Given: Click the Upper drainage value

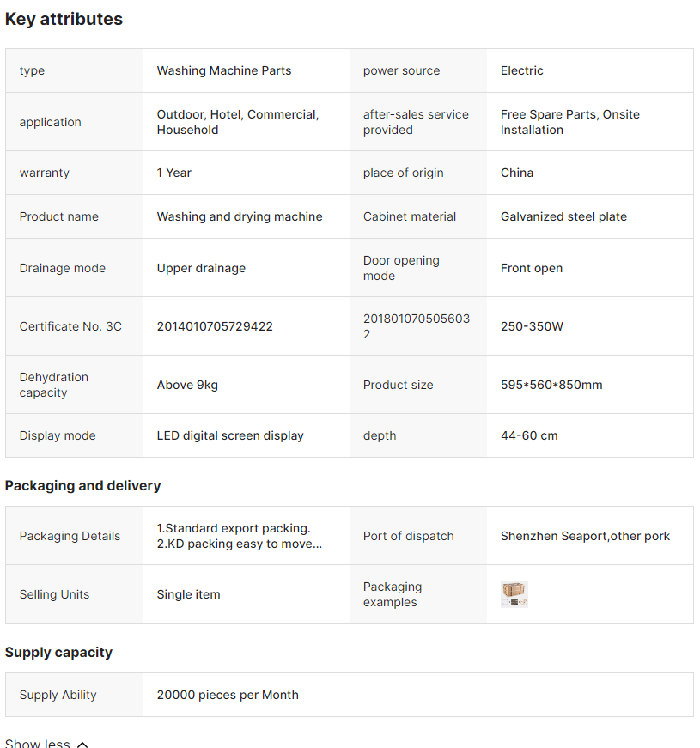Looking at the screenshot, I should click(x=201, y=268).
